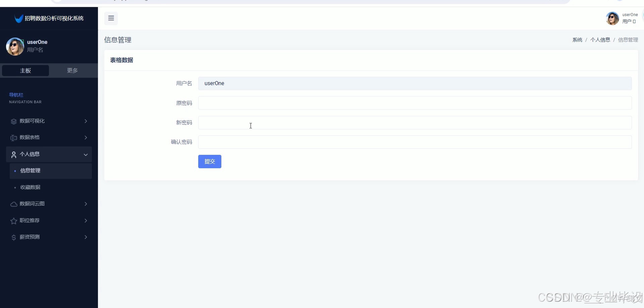Click the 信息管理 page title
Image resolution: width=644 pixels, height=308 pixels.
pyautogui.click(x=118, y=40)
